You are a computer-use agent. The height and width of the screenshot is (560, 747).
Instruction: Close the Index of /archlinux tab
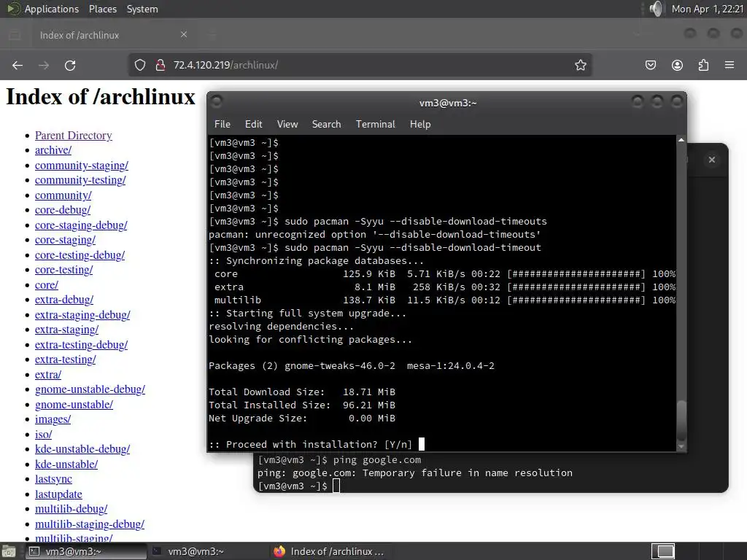tap(184, 34)
